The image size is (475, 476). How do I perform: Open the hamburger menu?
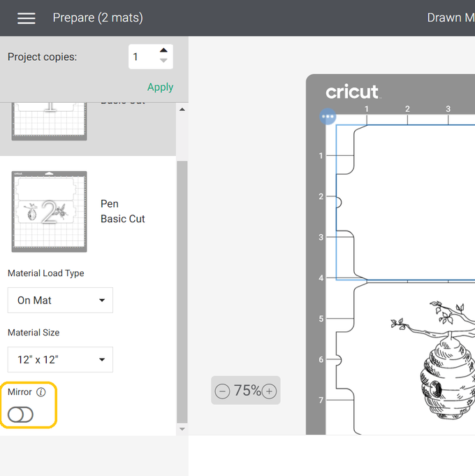[x=27, y=18]
